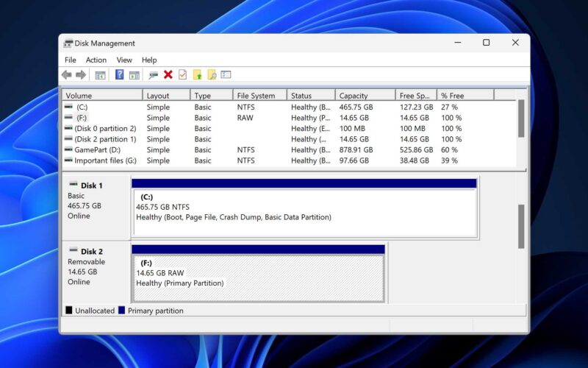Click the drive icon beside Disk 0 partition 2
This screenshot has width=588, height=368.
pos(68,128)
